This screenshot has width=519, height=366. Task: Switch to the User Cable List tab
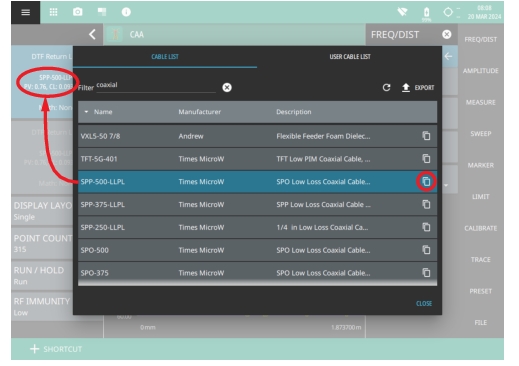click(x=350, y=57)
